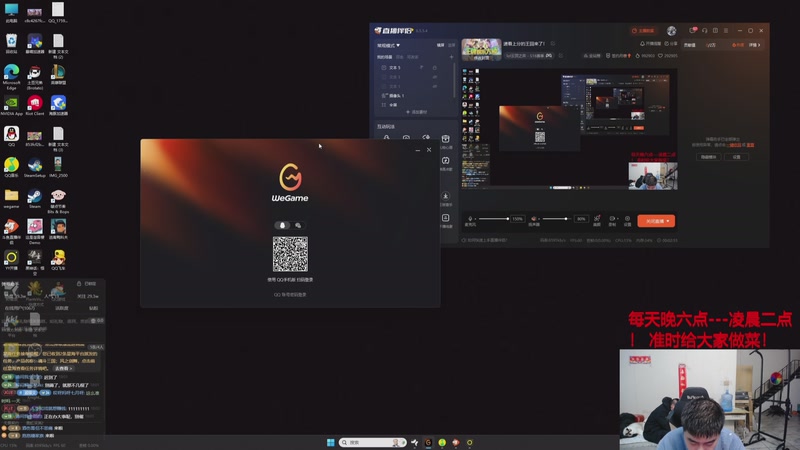Open Microsoft Edge desktop shortcut
800x450 pixels.
point(11,77)
